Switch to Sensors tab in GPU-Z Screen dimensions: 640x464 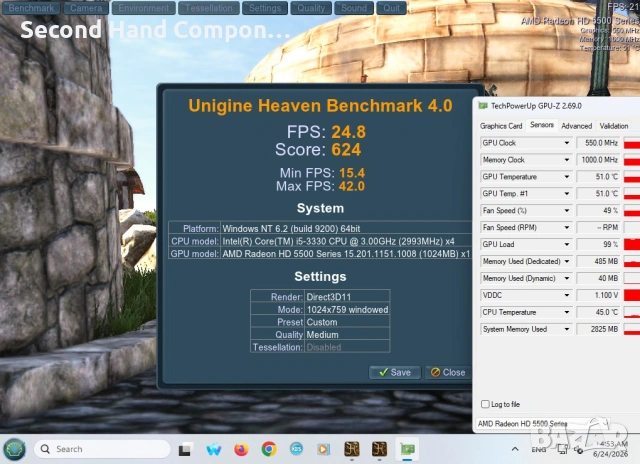[542, 125]
